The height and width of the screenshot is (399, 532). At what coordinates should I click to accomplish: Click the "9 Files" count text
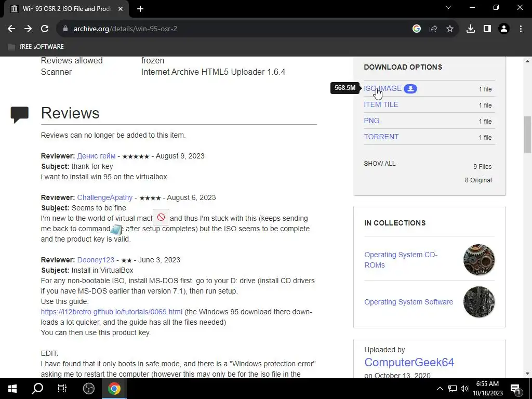pyautogui.click(x=483, y=167)
